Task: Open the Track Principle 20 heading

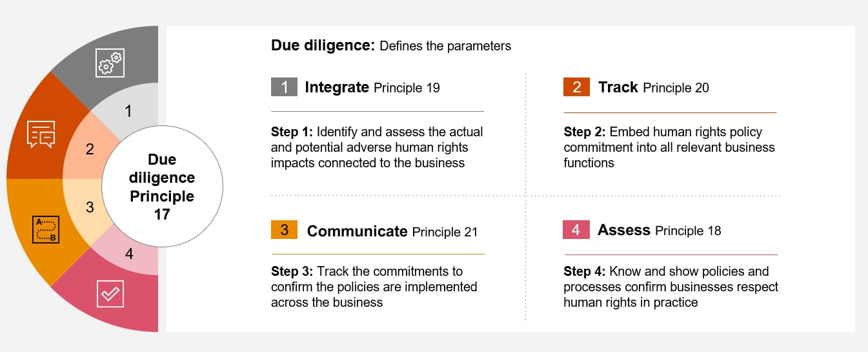Action: (653, 87)
